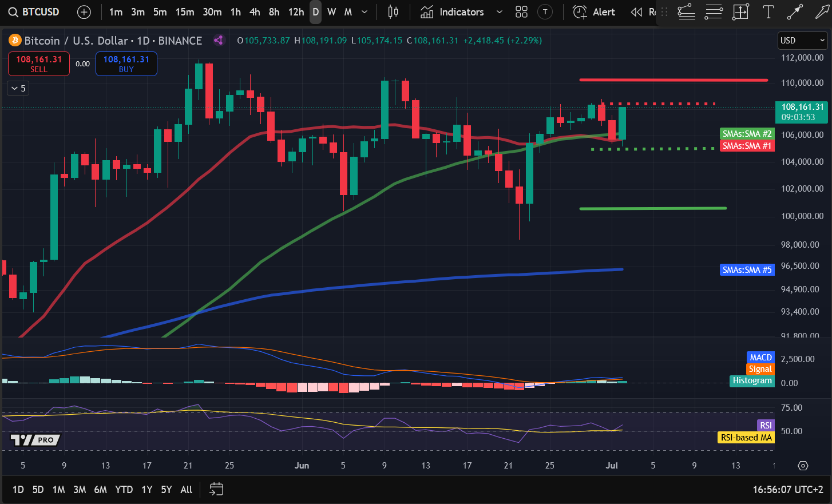Open the Indicators dialog
This screenshot has height=504, width=832.
453,12
